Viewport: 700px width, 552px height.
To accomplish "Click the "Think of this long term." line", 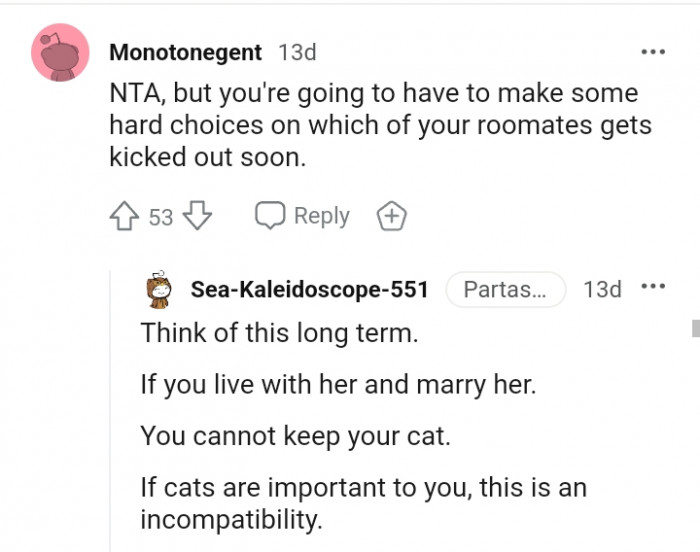I will click(279, 333).
